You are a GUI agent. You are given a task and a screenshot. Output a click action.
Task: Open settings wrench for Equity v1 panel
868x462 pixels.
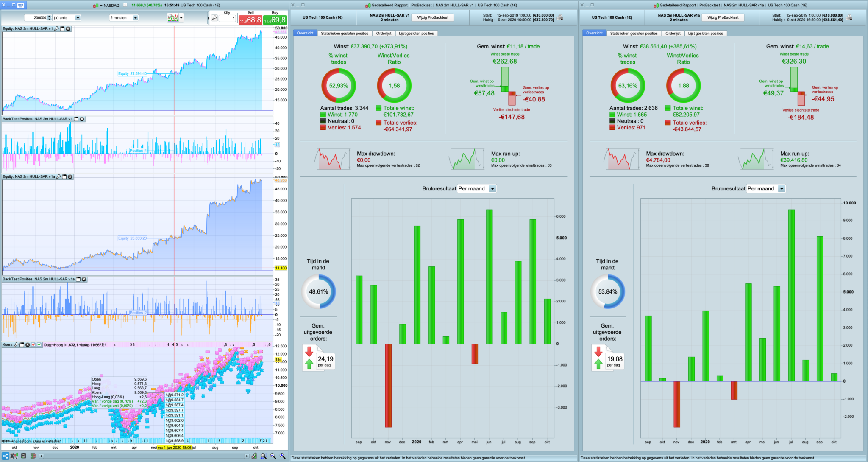[57, 29]
